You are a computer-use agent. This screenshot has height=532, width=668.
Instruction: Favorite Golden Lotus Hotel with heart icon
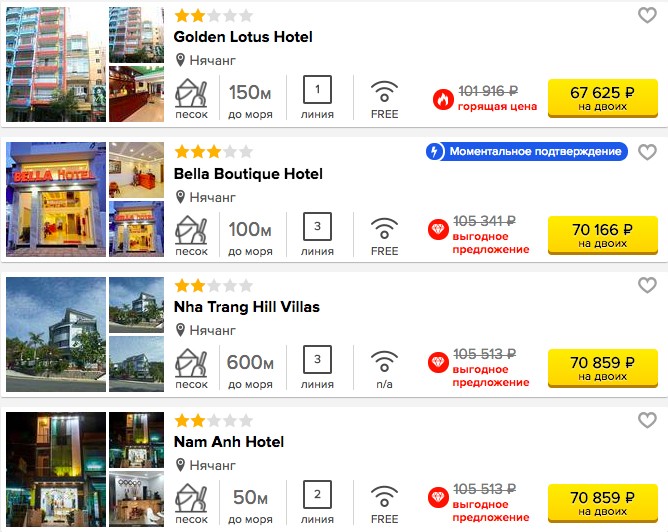(647, 16)
